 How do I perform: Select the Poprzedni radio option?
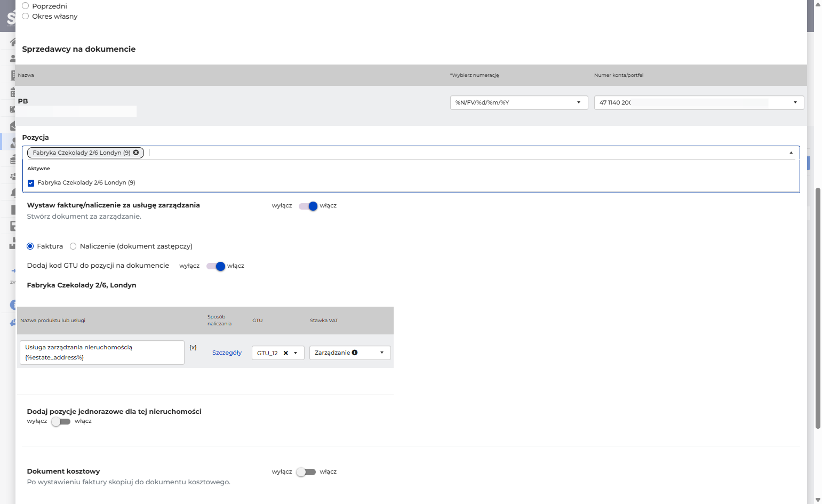coord(25,6)
